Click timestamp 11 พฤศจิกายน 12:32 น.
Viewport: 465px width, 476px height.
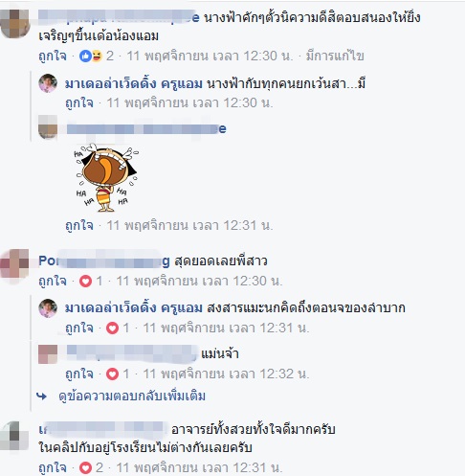click(x=226, y=374)
